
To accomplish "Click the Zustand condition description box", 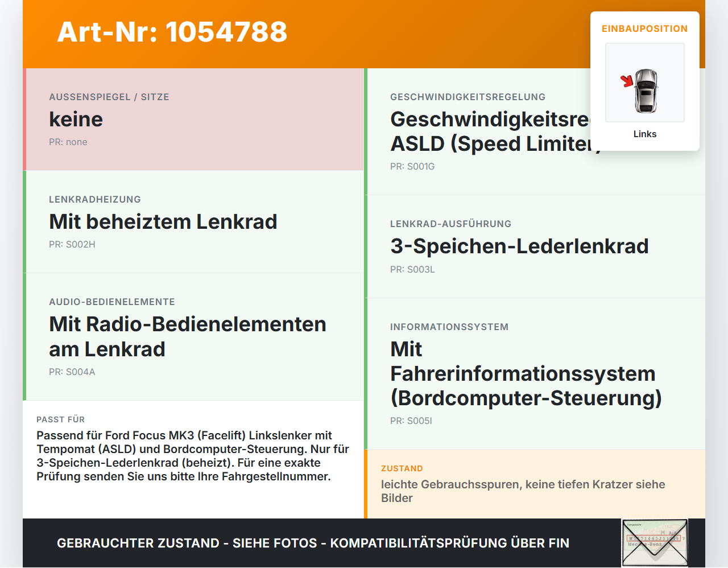I will point(535,484).
